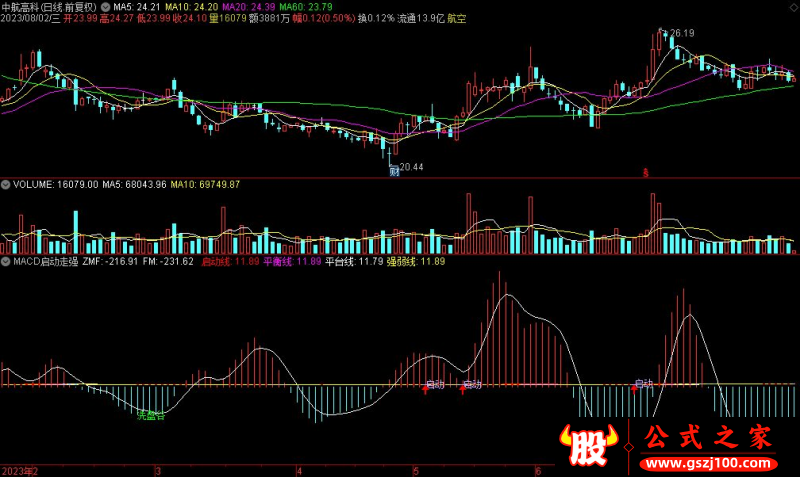Select the green MA60: 23.79 label
800x477 pixels.
306,7
